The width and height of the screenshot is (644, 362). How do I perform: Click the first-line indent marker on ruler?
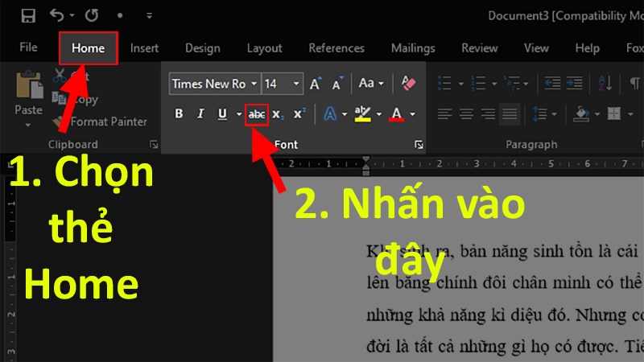click(365, 159)
